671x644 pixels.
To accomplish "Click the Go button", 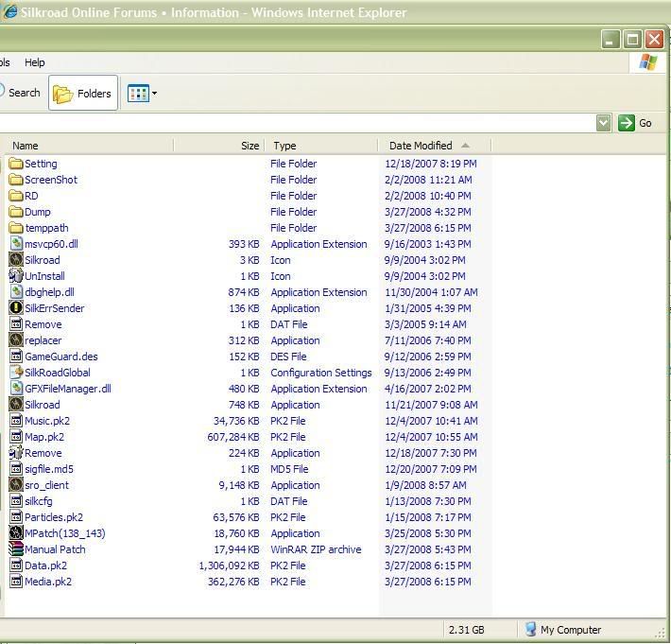I will [635, 123].
